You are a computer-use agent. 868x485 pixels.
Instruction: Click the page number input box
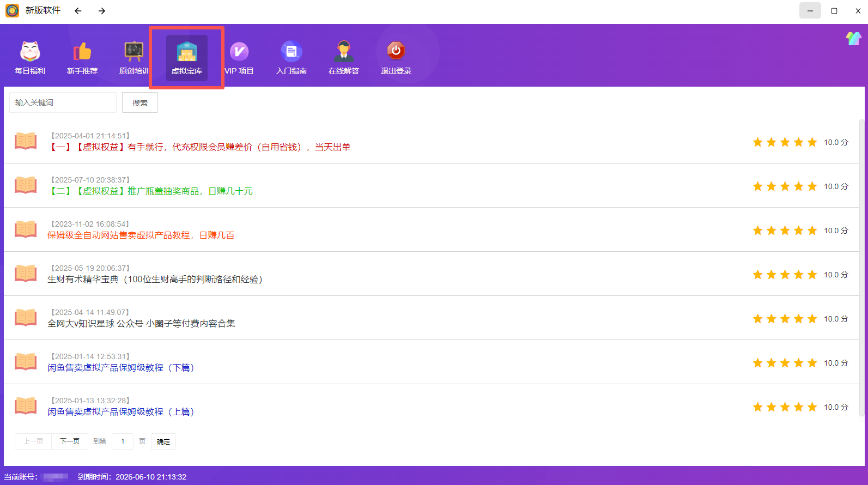(123, 441)
